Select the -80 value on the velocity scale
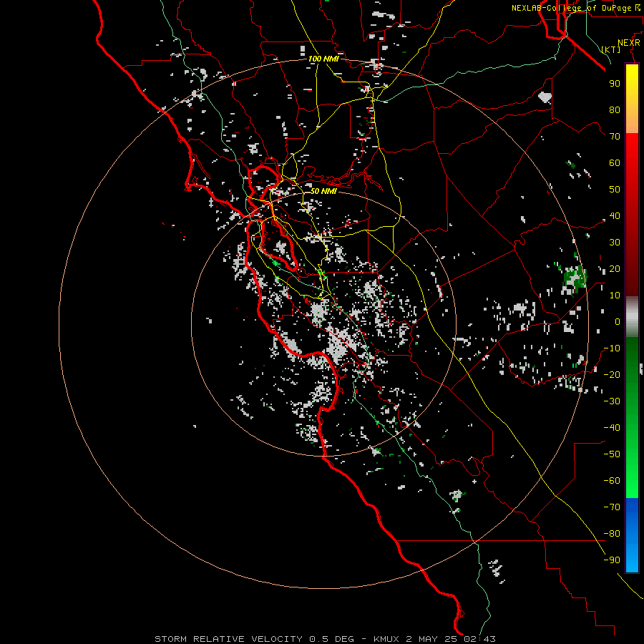 (x=612, y=534)
